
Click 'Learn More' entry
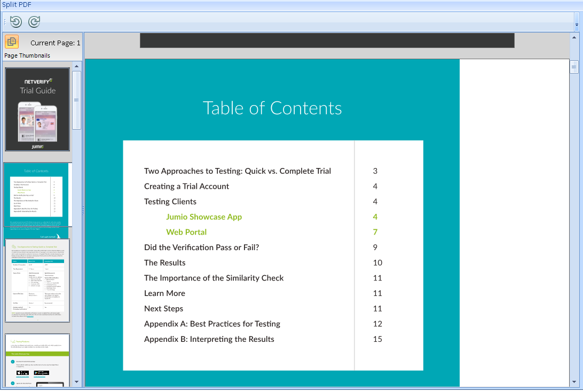click(164, 293)
